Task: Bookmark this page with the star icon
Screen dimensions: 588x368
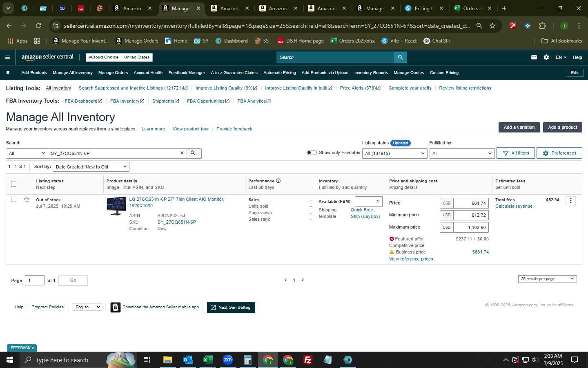Action: pyautogui.click(x=492, y=26)
